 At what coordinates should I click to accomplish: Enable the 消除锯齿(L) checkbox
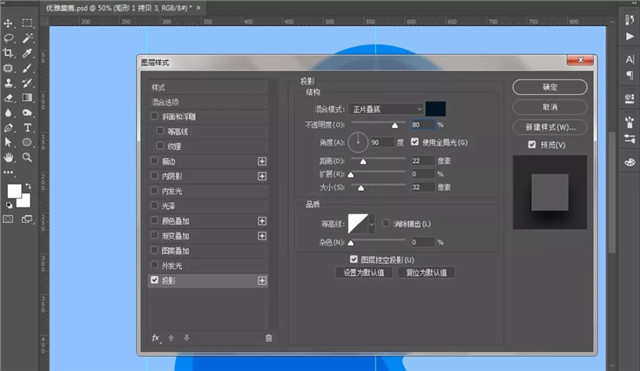tap(386, 223)
